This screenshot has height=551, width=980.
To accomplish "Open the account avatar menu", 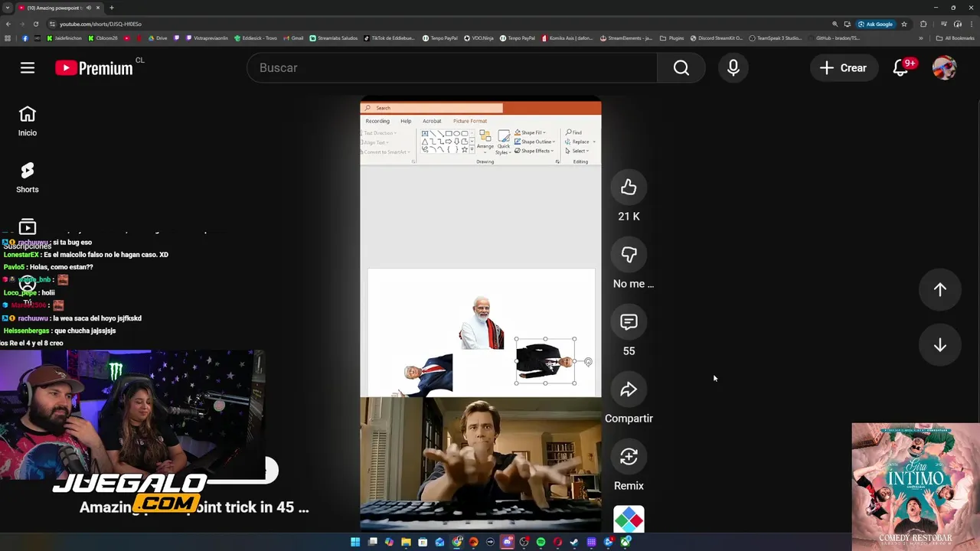I will (944, 68).
